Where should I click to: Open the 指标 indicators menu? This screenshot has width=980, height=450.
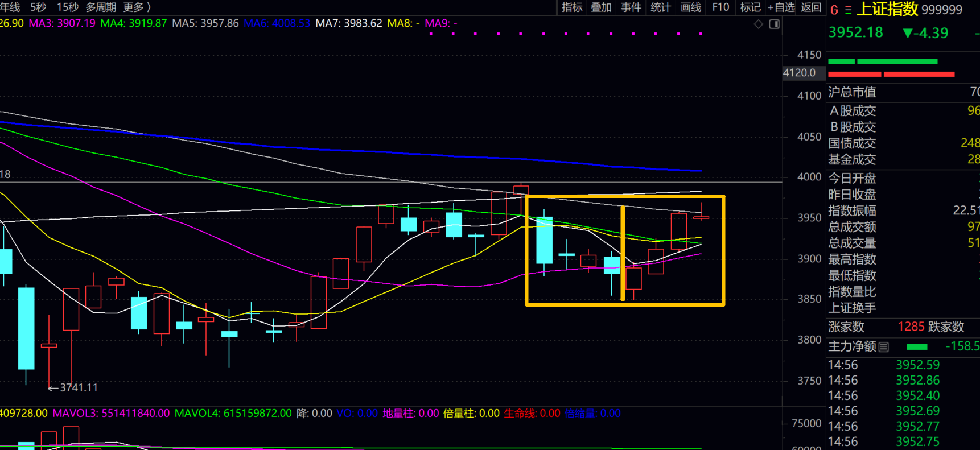coord(572,7)
